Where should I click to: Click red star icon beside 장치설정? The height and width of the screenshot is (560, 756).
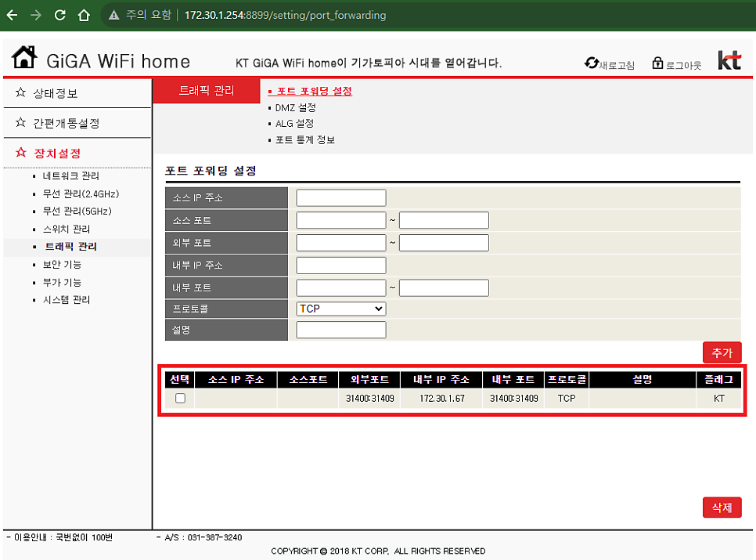coord(20,153)
